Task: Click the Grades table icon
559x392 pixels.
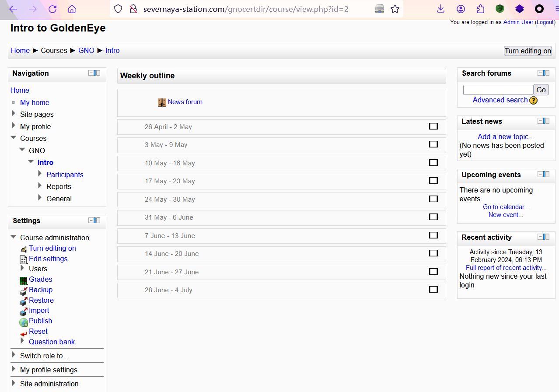Action: pos(24,280)
